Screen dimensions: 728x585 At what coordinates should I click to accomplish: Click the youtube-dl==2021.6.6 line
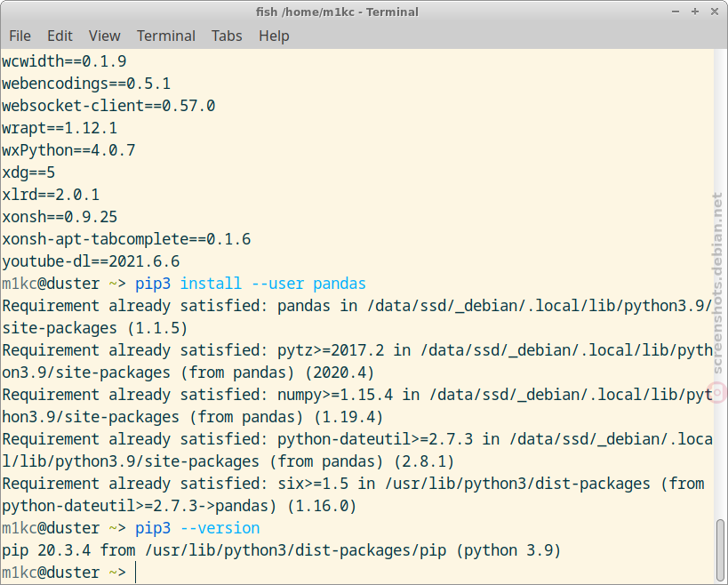pos(91,261)
